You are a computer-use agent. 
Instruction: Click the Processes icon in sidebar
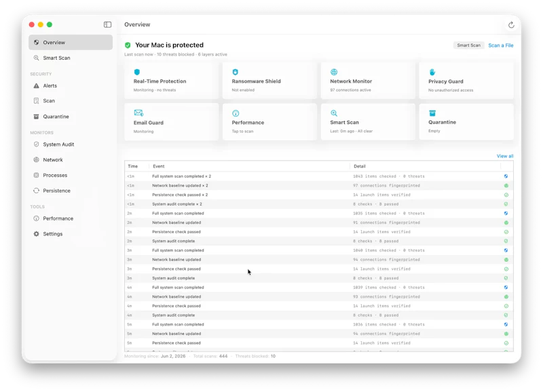(x=37, y=175)
